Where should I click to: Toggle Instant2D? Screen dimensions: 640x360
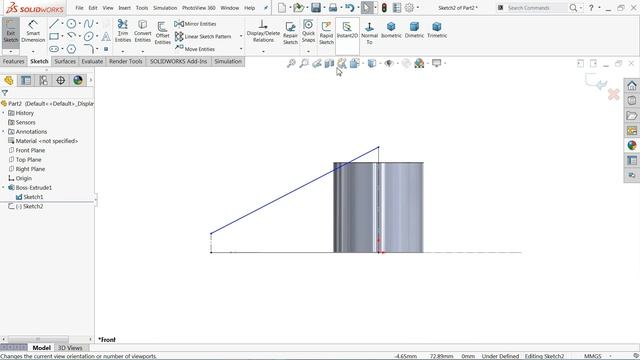click(x=347, y=31)
